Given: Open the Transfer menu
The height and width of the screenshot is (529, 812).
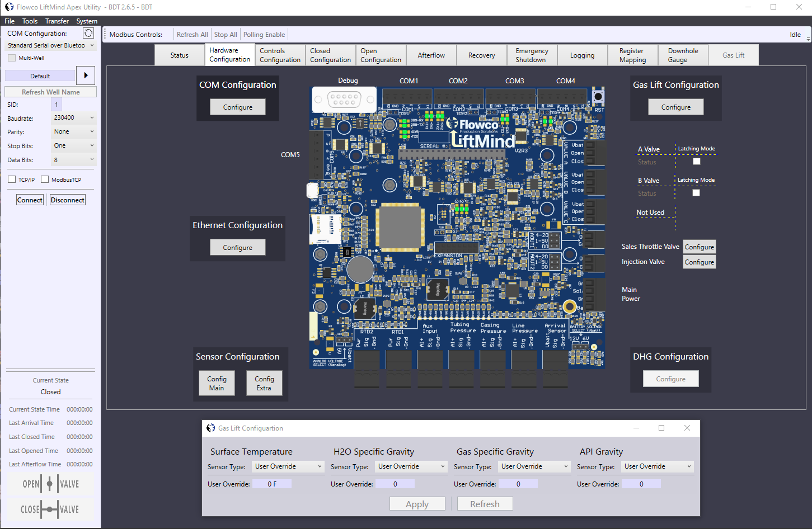Looking at the screenshot, I should click(57, 21).
